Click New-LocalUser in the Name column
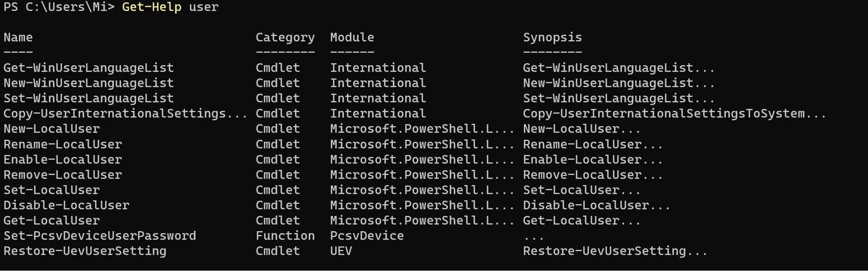Viewport: 868px width, 271px height. click(x=52, y=129)
